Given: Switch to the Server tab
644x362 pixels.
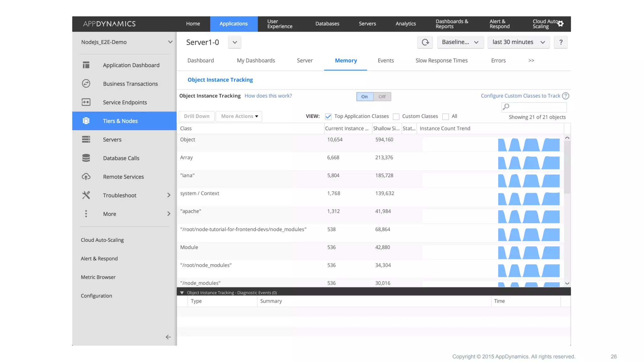Looking at the screenshot, I should tap(305, 60).
